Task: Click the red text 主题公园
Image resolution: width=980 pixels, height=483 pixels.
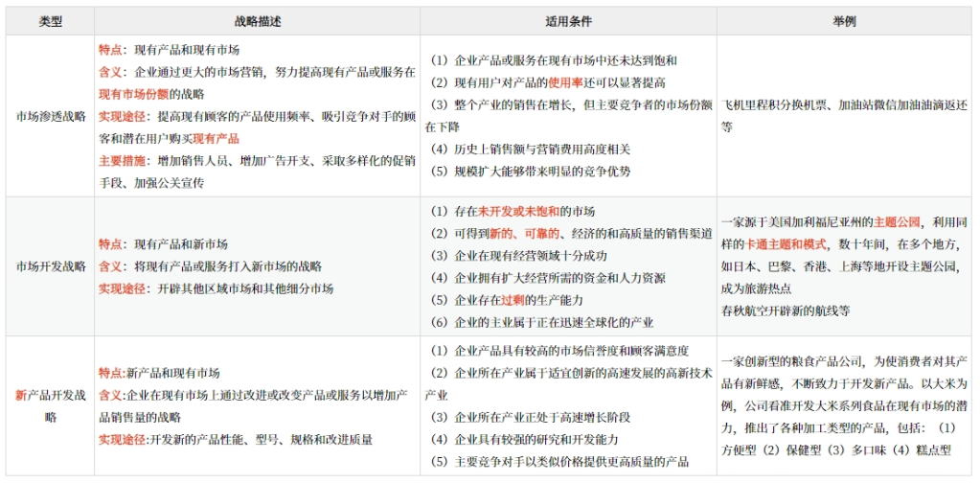Action: (x=898, y=222)
